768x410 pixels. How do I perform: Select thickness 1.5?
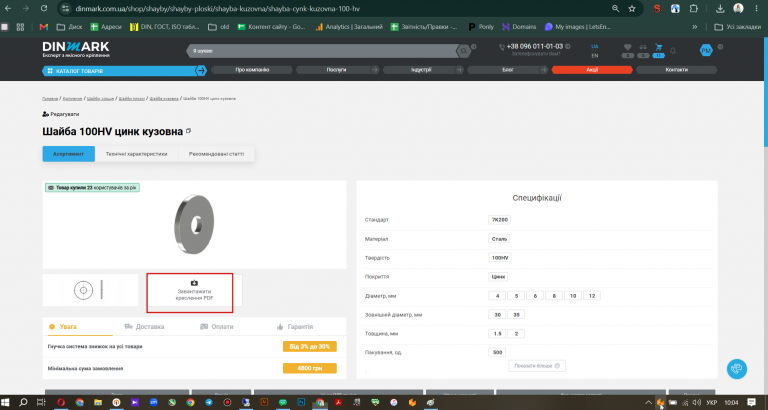click(497, 334)
